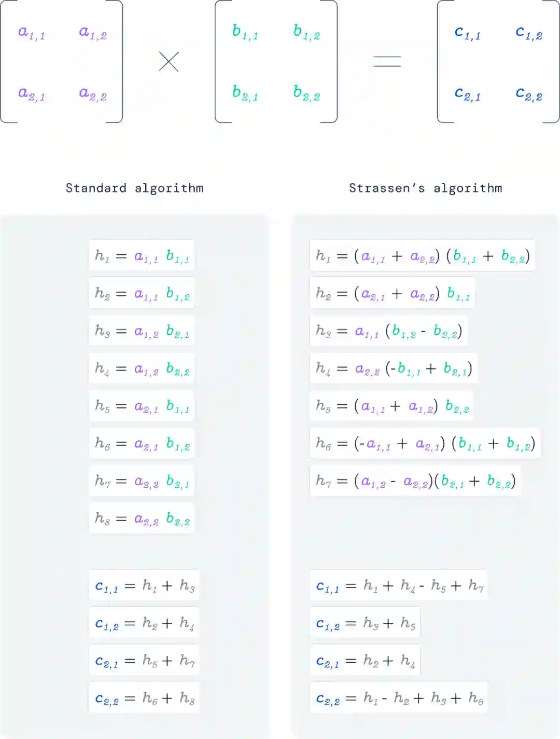This screenshot has width=560, height=739.
Task: Select the c1,2 = h3 + h5 box
Action: coord(365,623)
